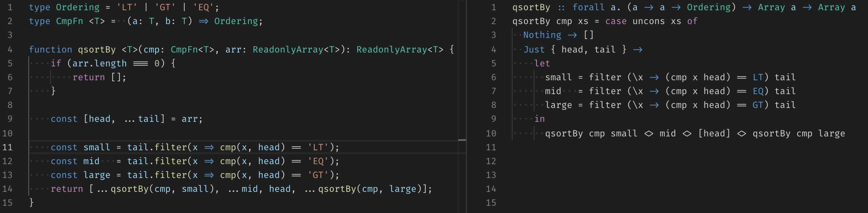Click 'forall' keyword in right editor
Screen dimensions: 868x213
click(x=588, y=7)
